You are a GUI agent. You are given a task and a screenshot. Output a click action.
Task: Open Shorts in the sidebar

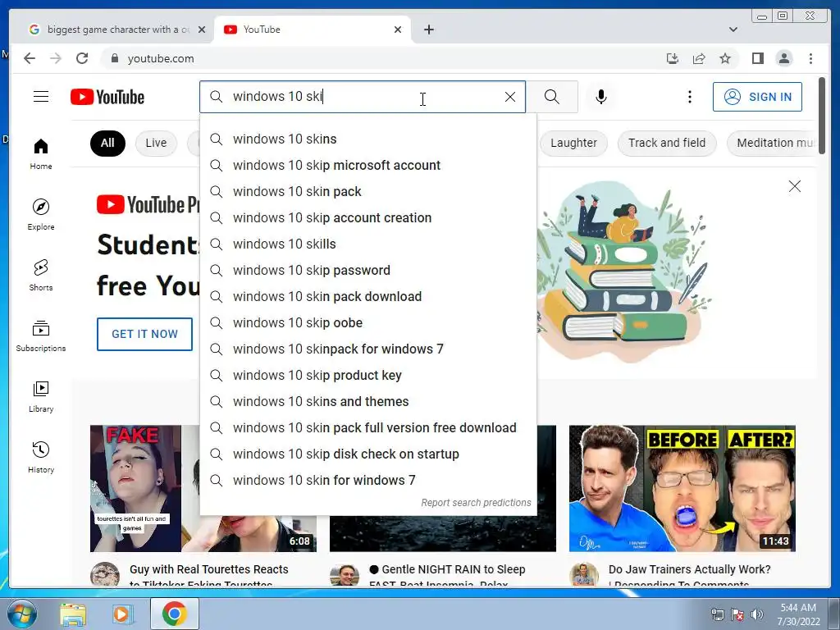[41, 276]
